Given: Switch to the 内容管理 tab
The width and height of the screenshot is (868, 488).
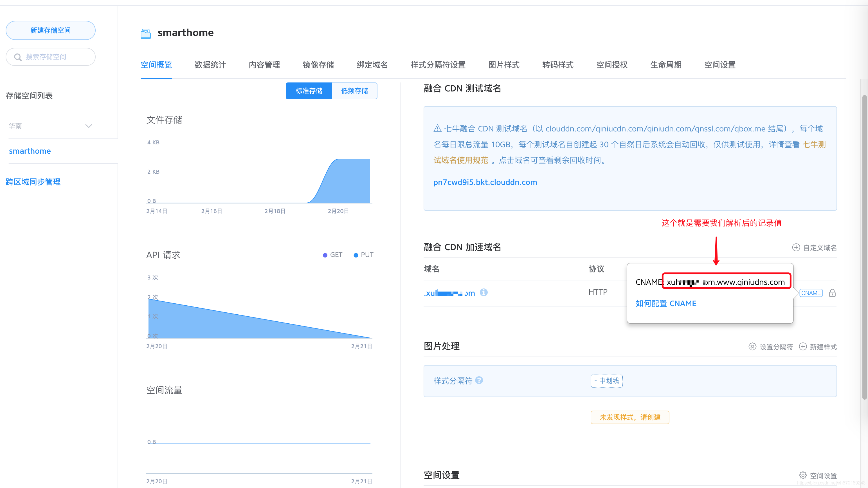Looking at the screenshot, I should pyautogui.click(x=264, y=65).
